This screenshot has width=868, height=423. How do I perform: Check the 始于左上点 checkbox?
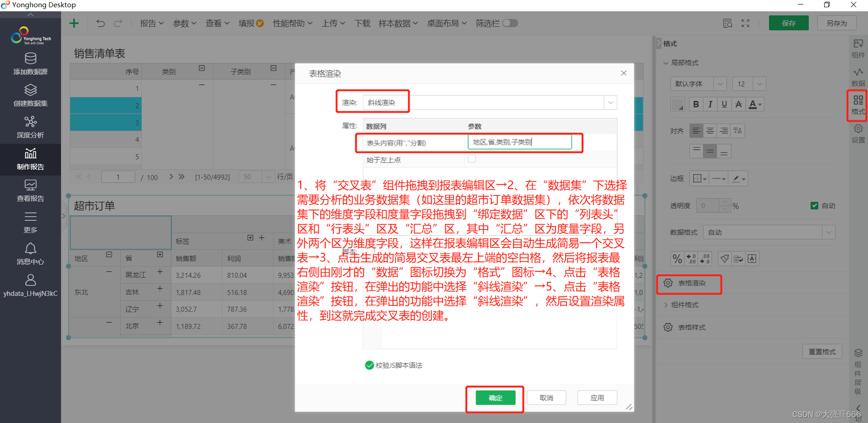[x=472, y=159]
